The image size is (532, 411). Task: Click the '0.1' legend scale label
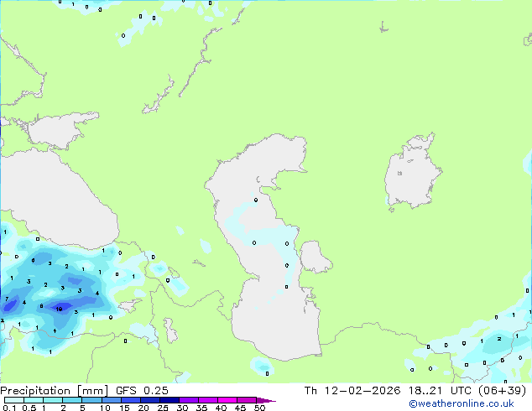pos(9,408)
